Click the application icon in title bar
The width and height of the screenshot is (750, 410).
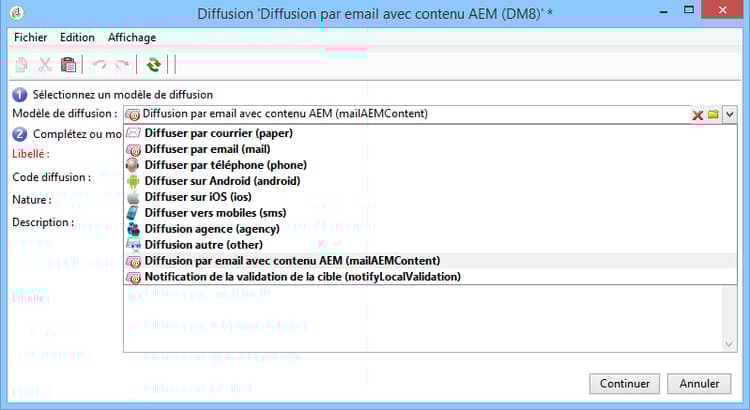coord(17,13)
